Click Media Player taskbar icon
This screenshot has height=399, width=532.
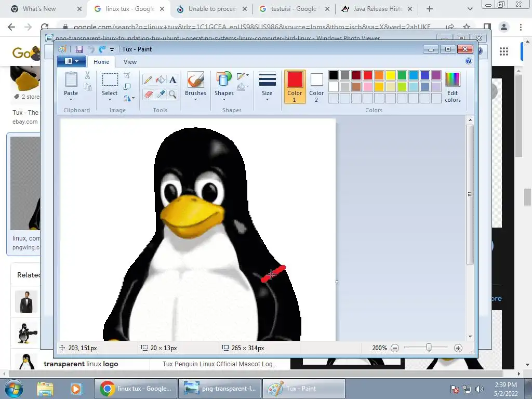76,389
